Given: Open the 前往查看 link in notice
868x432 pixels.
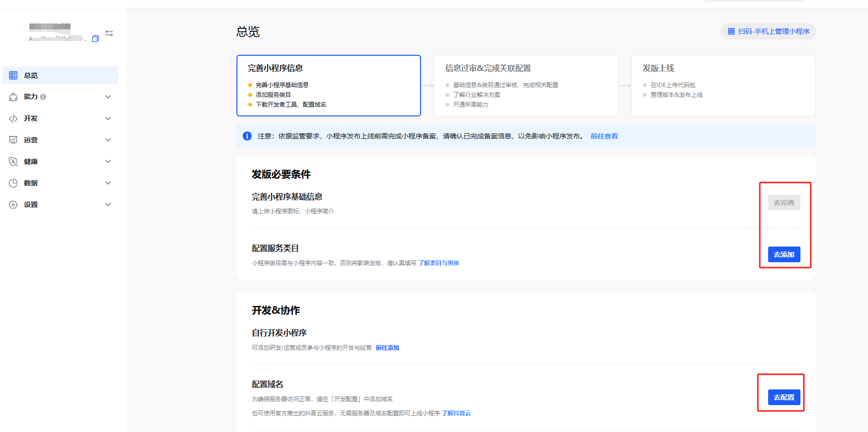Looking at the screenshot, I should point(604,136).
